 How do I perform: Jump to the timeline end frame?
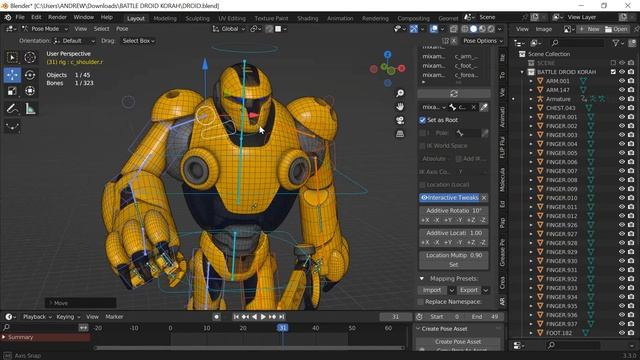[x=282, y=317]
